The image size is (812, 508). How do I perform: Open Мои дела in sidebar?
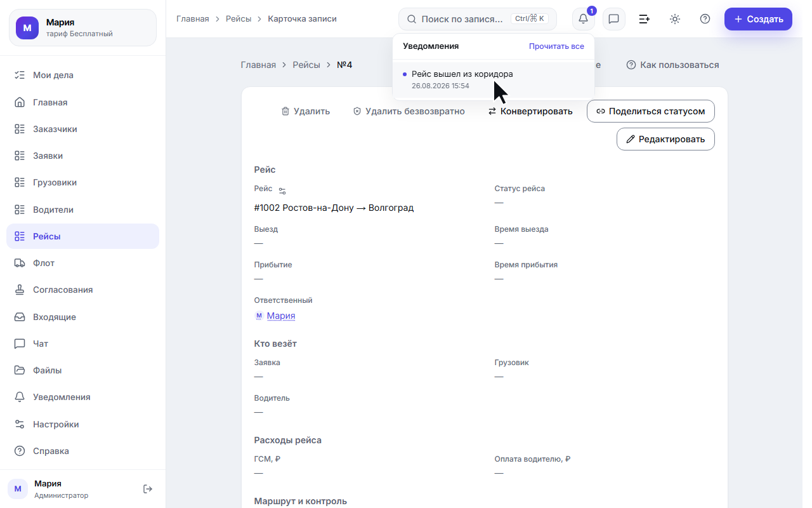coord(82,75)
